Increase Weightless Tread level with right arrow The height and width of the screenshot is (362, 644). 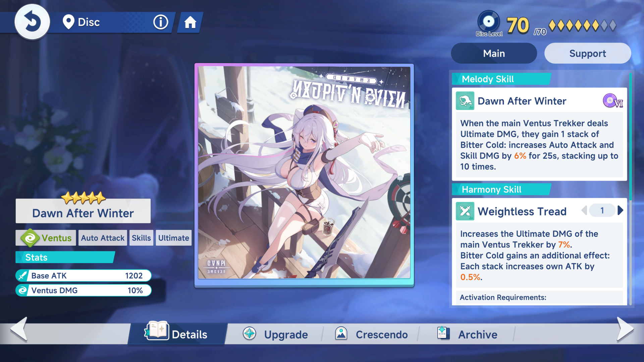(620, 210)
